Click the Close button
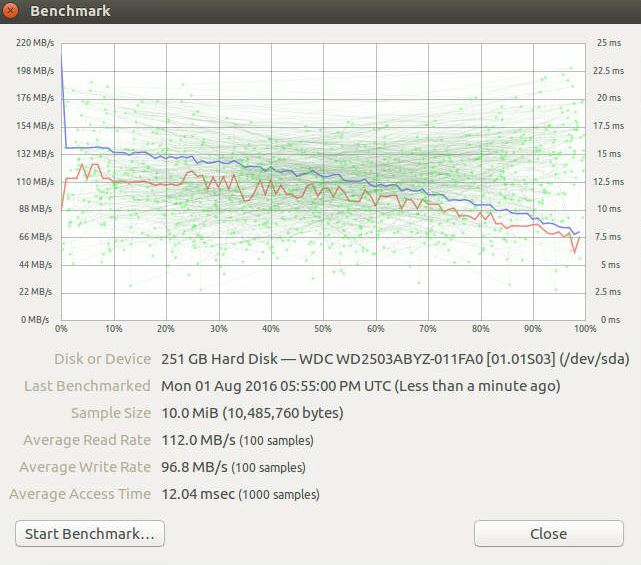This screenshot has height=565, width=641. pyautogui.click(x=549, y=534)
